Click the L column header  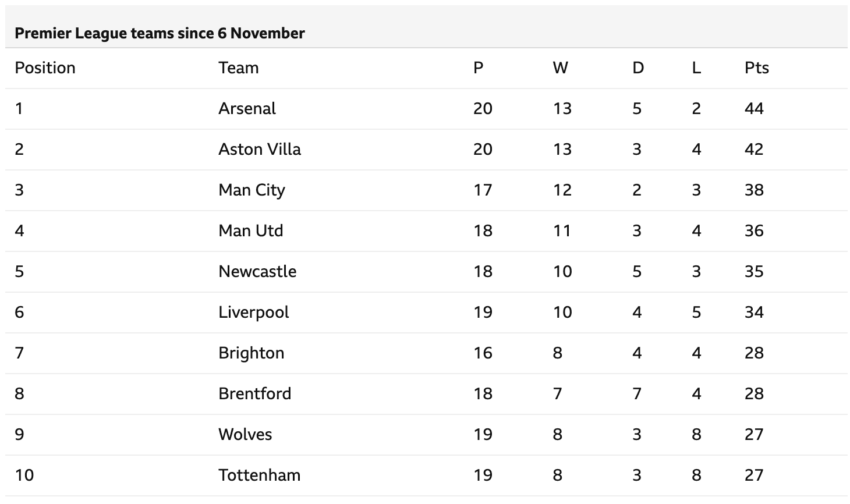click(696, 68)
